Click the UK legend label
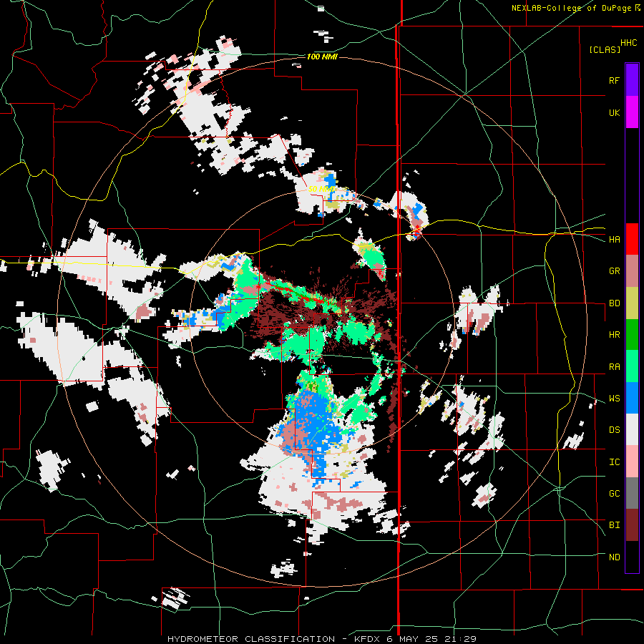Viewport: 644px width, 644px height. 614,113
